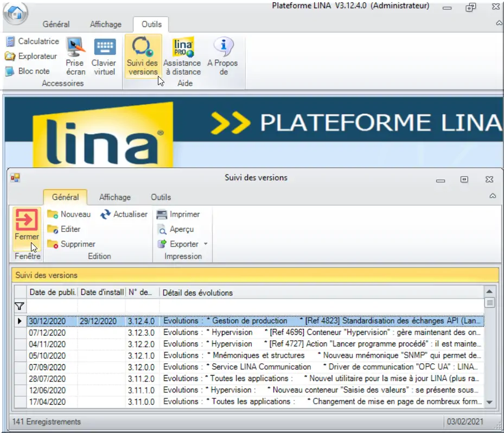The width and height of the screenshot is (504, 433).
Task: Open the Calculatrice accessory
Action: (x=33, y=41)
